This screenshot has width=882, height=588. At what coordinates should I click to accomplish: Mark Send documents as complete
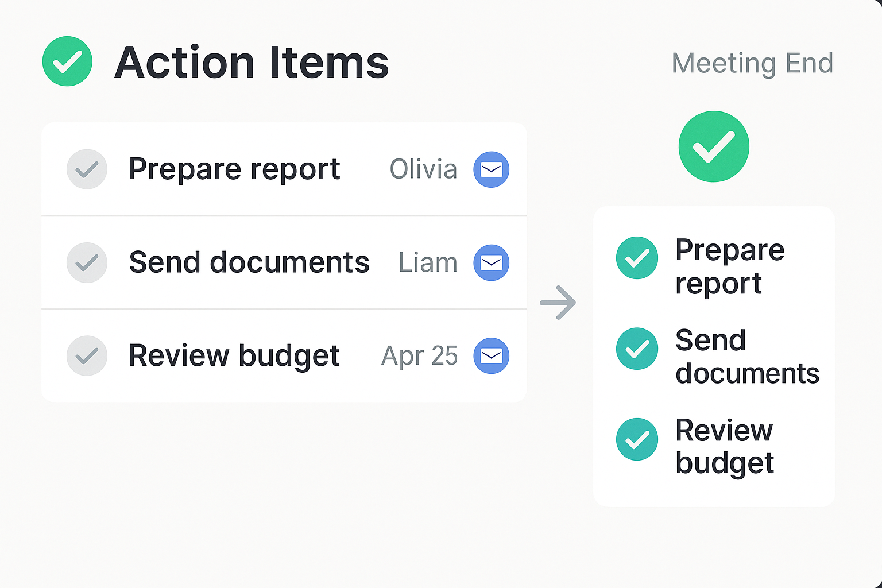point(87,263)
